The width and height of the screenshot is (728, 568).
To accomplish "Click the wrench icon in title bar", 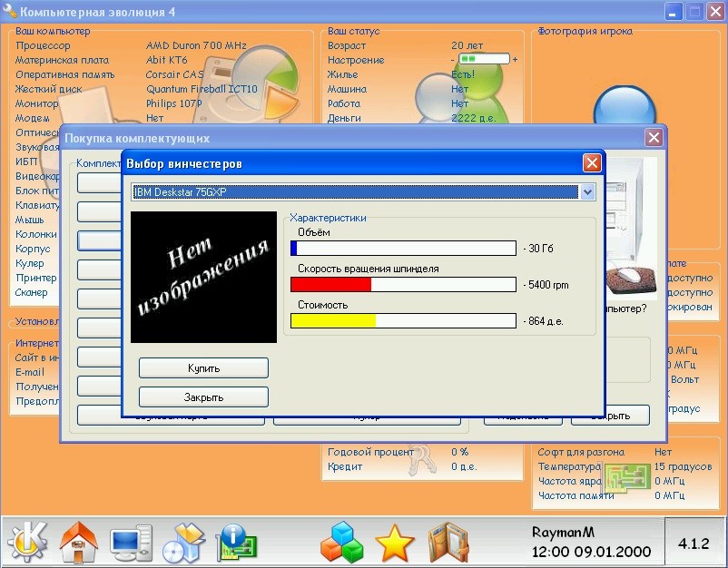I will pyautogui.click(x=9, y=11).
